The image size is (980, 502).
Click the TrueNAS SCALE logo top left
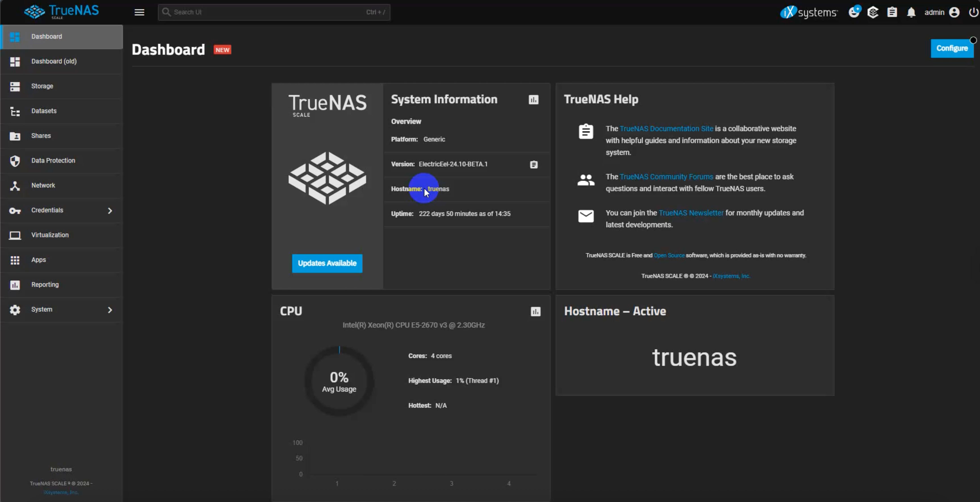pyautogui.click(x=62, y=12)
